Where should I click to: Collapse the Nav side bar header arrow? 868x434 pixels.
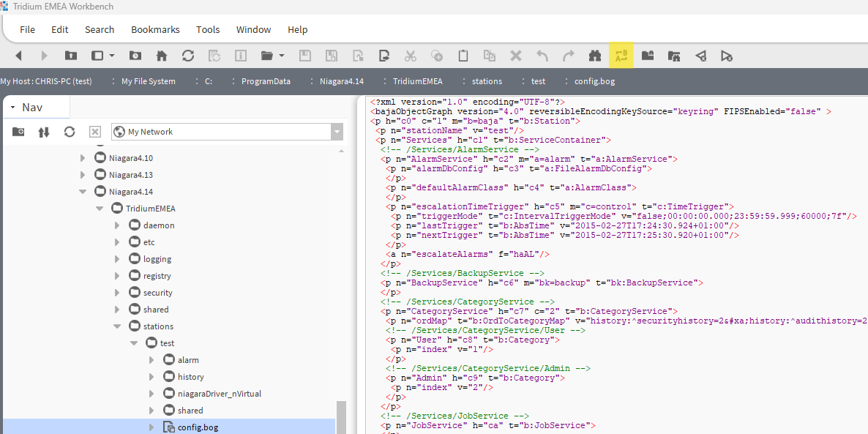[x=12, y=108]
